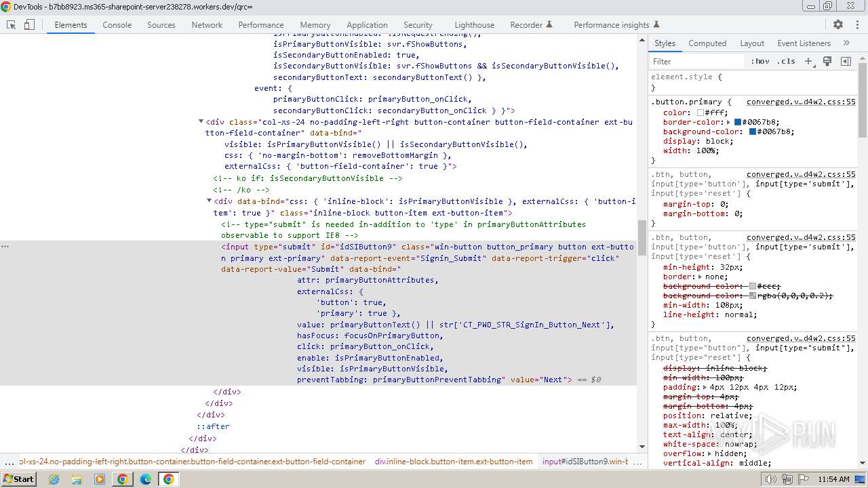Image resolution: width=868 pixels, height=488 pixels.
Task: Expand the overflow hidden shorthand triangle
Action: 709,454
